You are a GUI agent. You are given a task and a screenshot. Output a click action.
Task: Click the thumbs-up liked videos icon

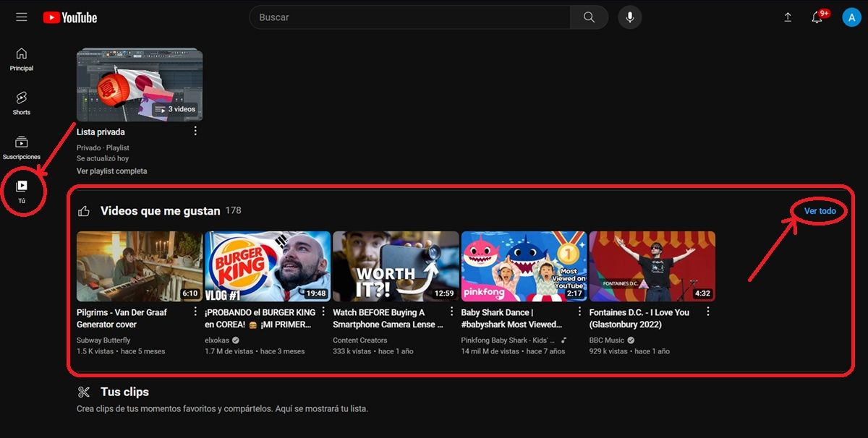84,211
